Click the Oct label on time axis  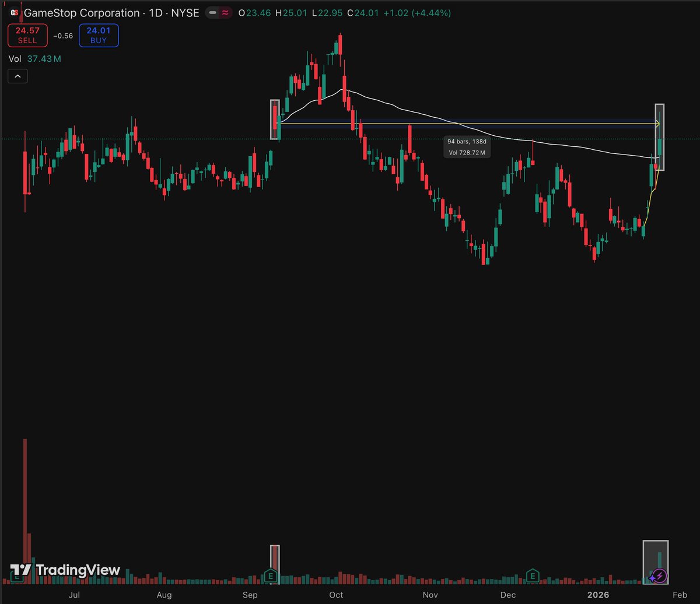[x=336, y=595]
